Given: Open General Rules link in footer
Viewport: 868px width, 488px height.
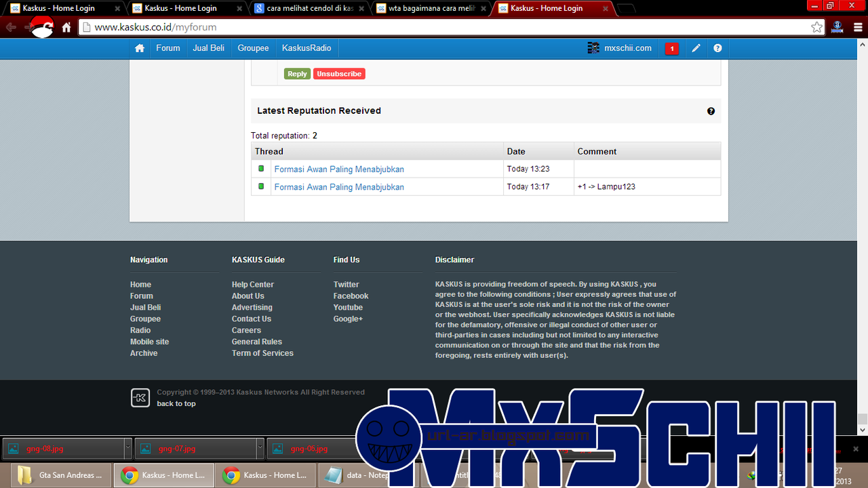Looking at the screenshot, I should coord(257,342).
